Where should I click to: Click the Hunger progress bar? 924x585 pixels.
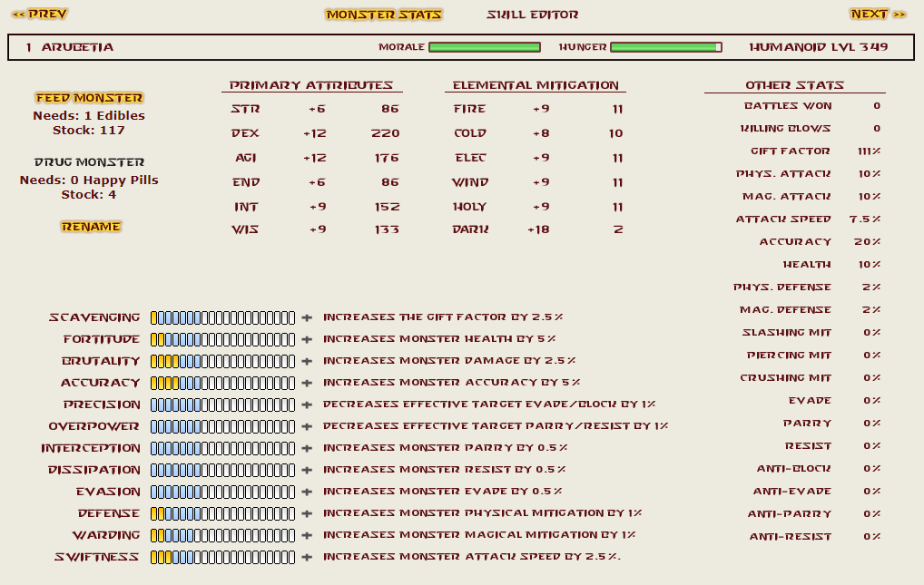point(666,47)
